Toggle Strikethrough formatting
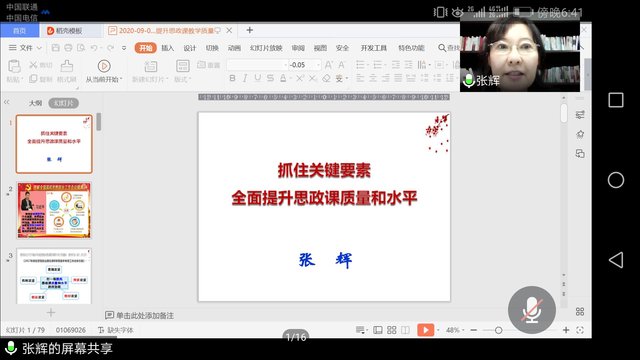Viewport: 640px width, 360px height. pos(270,78)
